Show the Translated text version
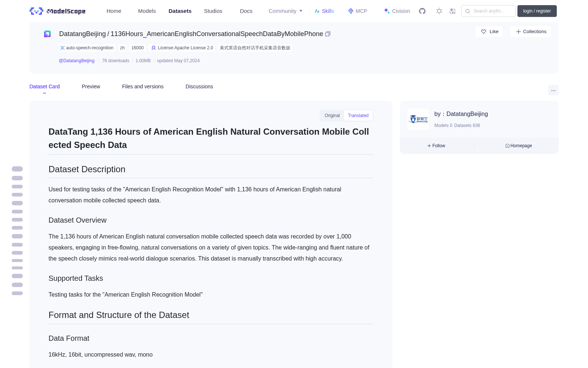Viewport: 588px width, 368px height. tap(358, 116)
